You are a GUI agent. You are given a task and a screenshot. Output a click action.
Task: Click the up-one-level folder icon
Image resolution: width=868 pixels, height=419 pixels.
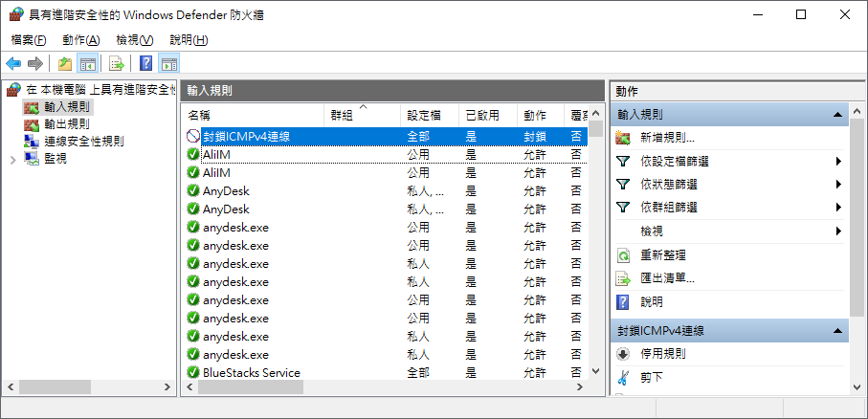click(x=65, y=64)
